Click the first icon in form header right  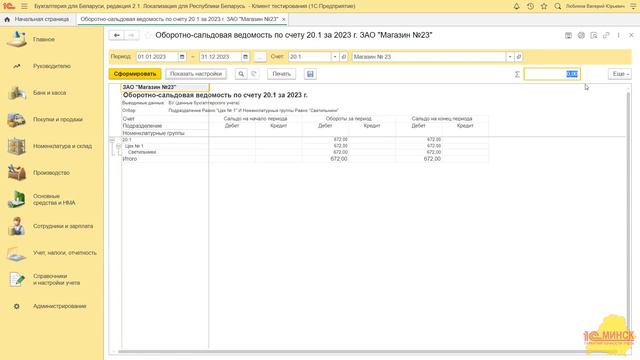pos(568,36)
